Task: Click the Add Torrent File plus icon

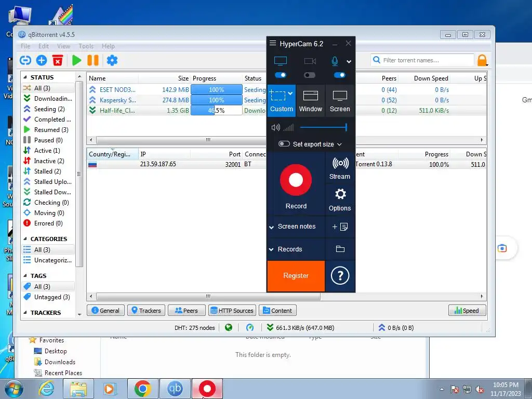Action: (x=42, y=60)
